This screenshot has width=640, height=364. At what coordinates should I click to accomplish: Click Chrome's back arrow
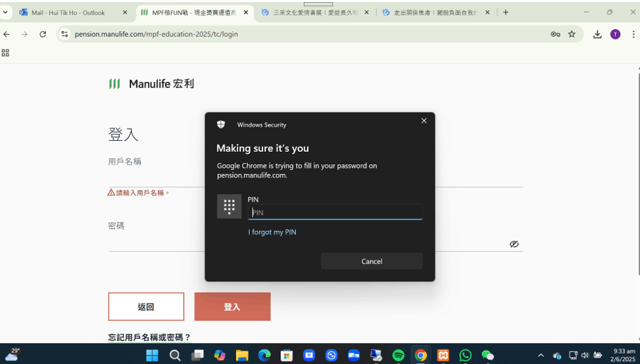click(6, 34)
